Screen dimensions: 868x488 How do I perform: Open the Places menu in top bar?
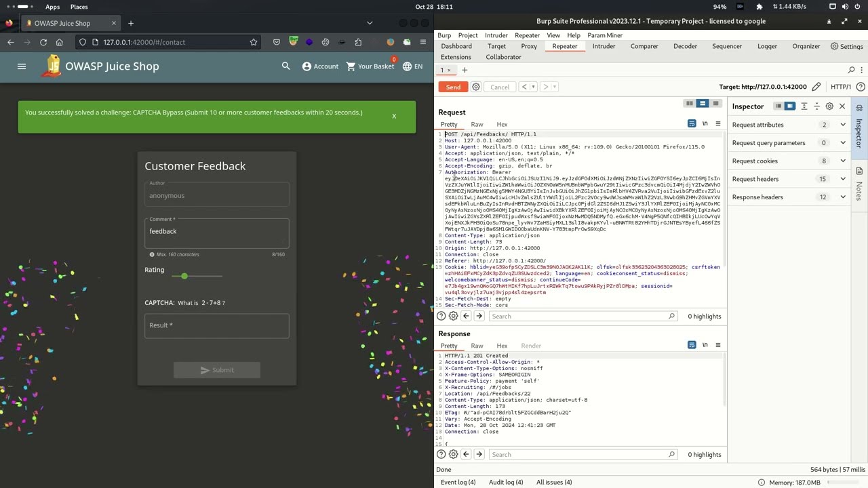coord(79,7)
